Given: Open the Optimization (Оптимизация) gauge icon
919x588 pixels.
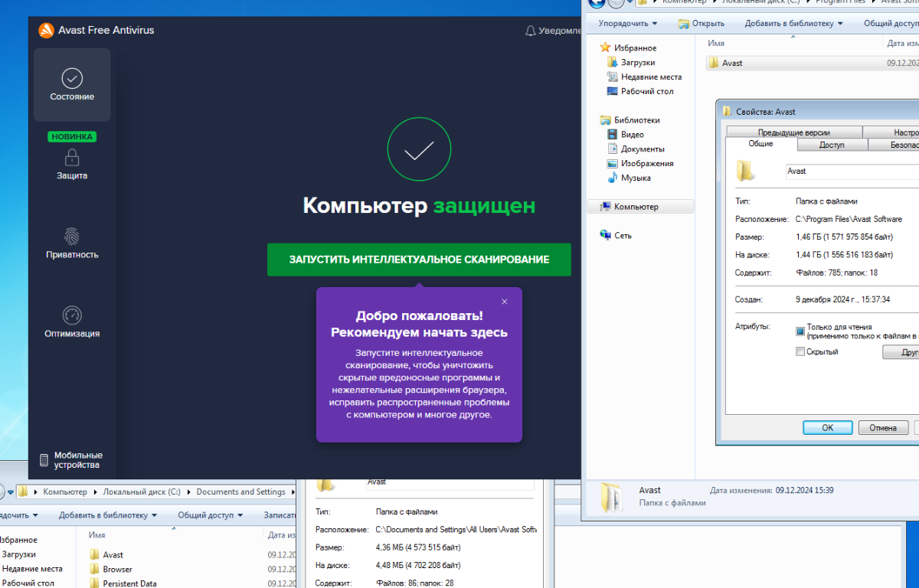Looking at the screenshot, I should (x=72, y=315).
